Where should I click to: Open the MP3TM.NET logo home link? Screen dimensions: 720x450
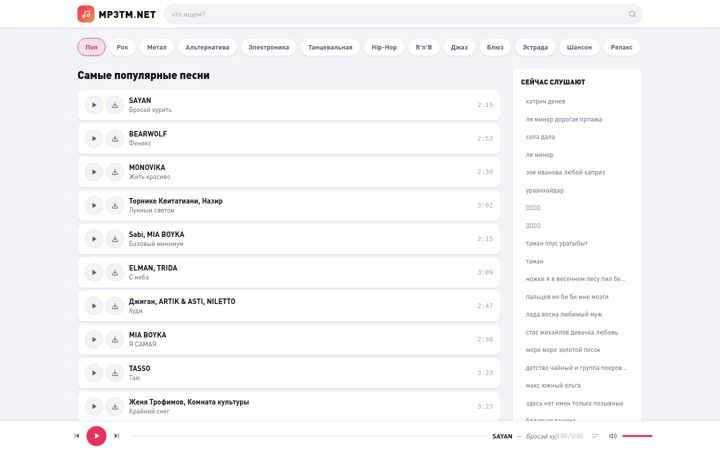coord(117,14)
